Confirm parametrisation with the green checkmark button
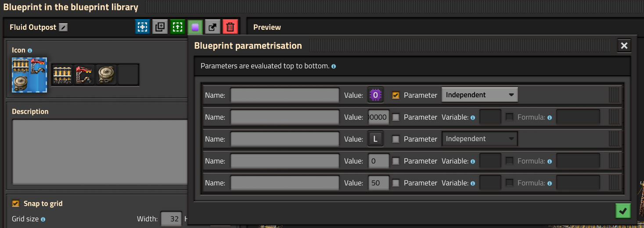 point(623,211)
